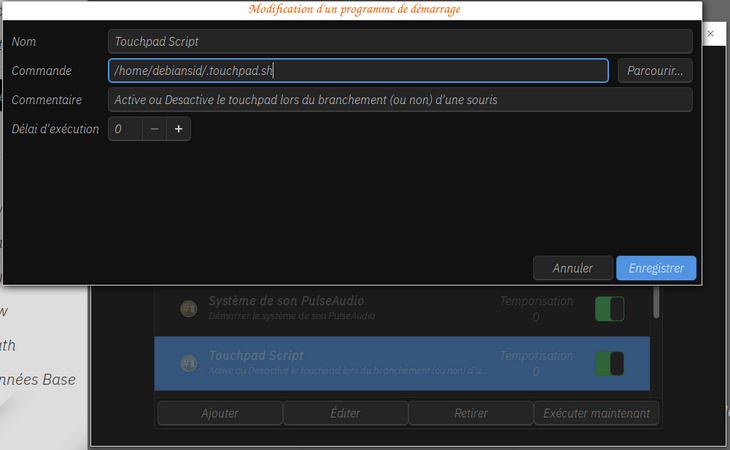730x450 pixels.
Task: Decrease the execution delay with minus
Action: click(154, 129)
